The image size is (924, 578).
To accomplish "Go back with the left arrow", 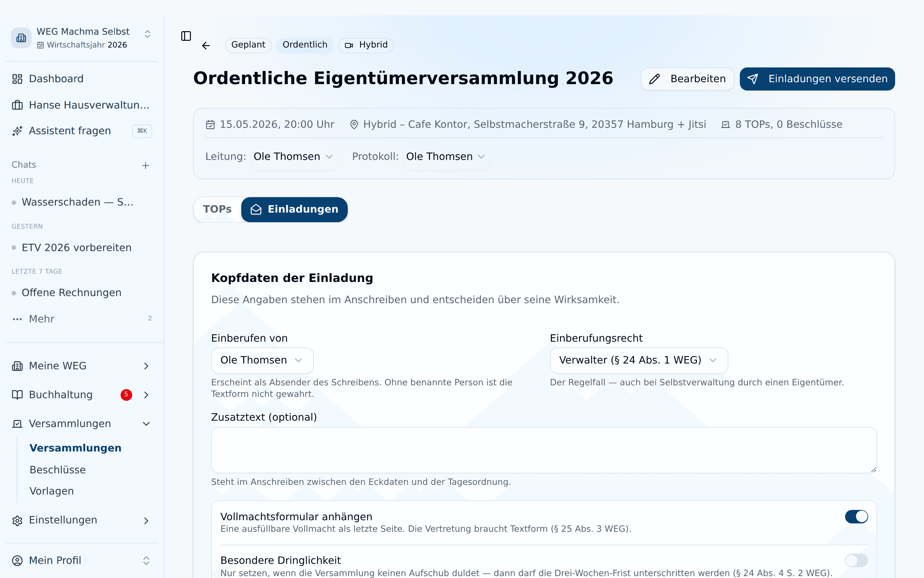I will pos(206,46).
